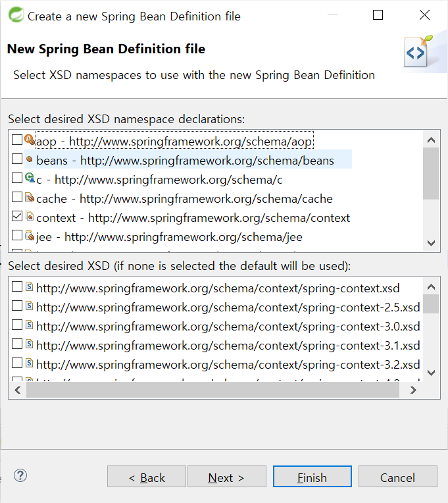This screenshot has height=503, width=448.
Task: Click XSD list scroll up arrow
Action: (x=431, y=287)
